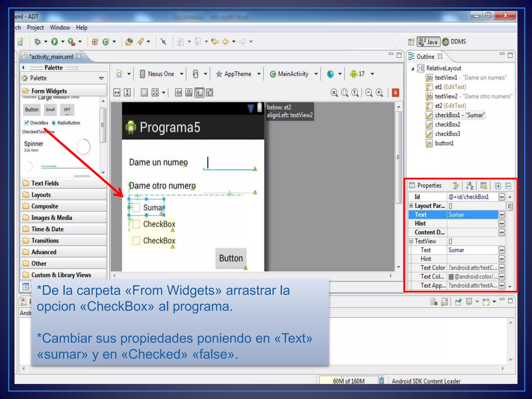
Task: Open the Images & Media palette folder
Action: click(x=64, y=217)
